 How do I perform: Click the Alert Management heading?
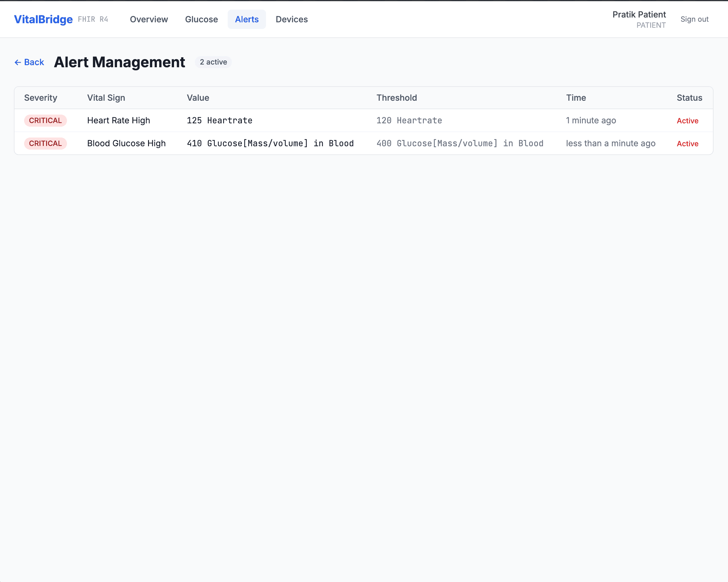click(119, 62)
